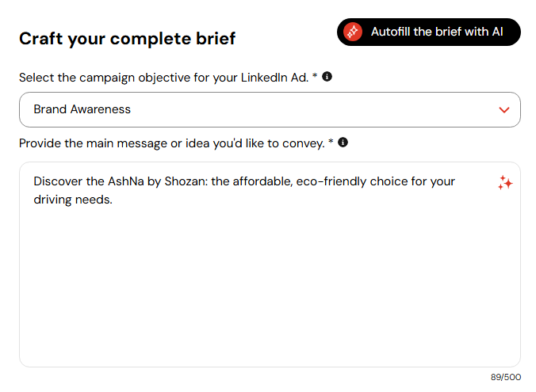The image size is (536, 392).
Task: Place cursor on Discover the AshNa text
Action: [89, 181]
